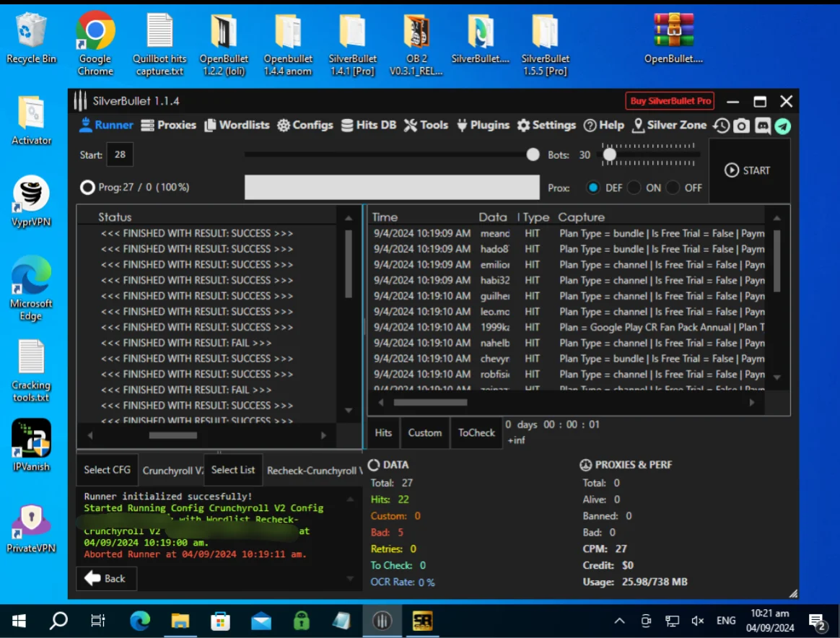Open the Silver Zone section
The image size is (840, 638).
pyautogui.click(x=670, y=126)
